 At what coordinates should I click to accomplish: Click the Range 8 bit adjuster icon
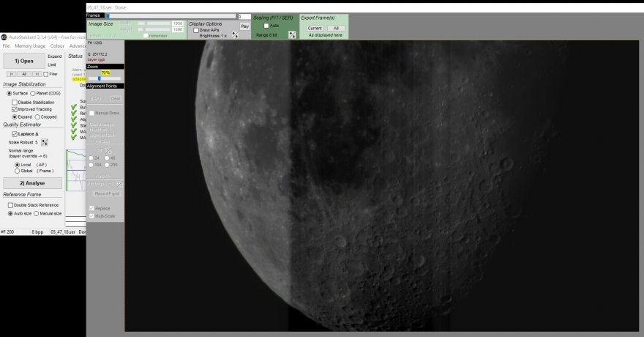[292, 35]
